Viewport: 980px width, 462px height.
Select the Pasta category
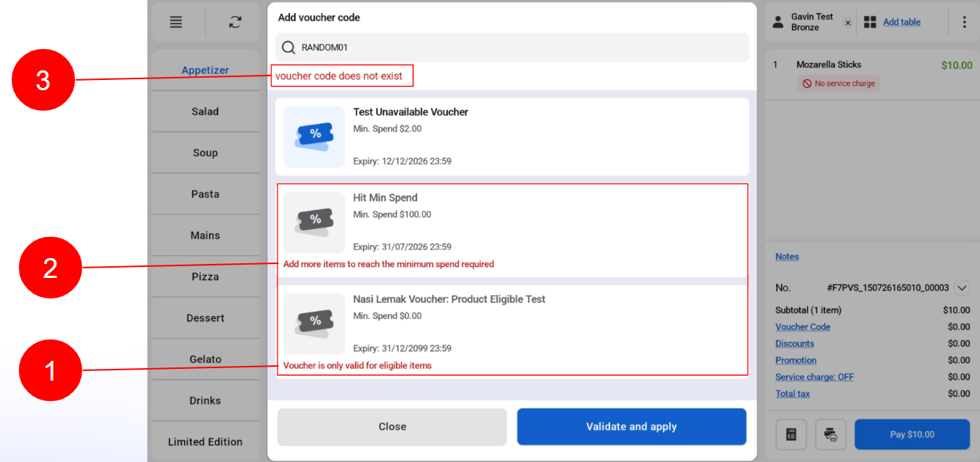click(x=206, y=194)
